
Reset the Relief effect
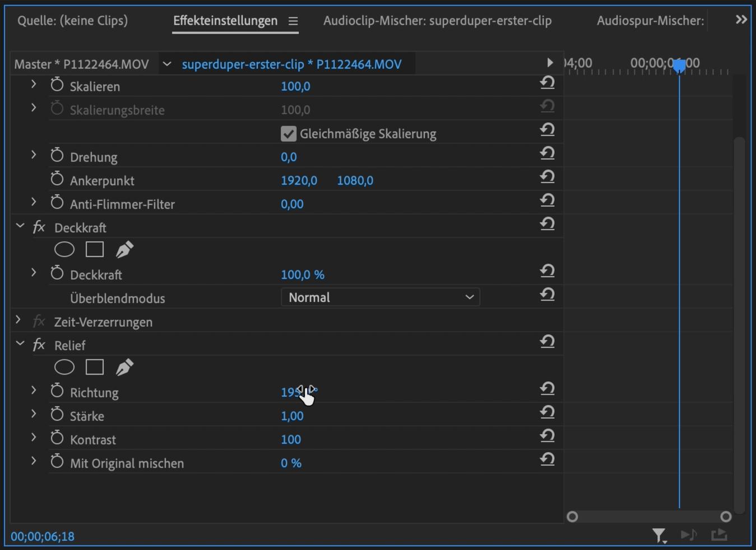(x=547, y=342)
